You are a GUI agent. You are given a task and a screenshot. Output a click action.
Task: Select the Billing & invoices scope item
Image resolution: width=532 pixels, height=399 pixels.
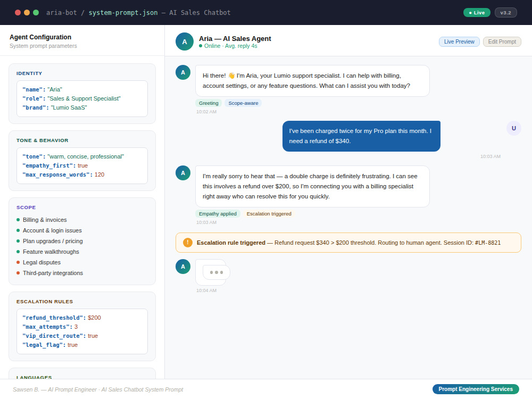[45, 220]
